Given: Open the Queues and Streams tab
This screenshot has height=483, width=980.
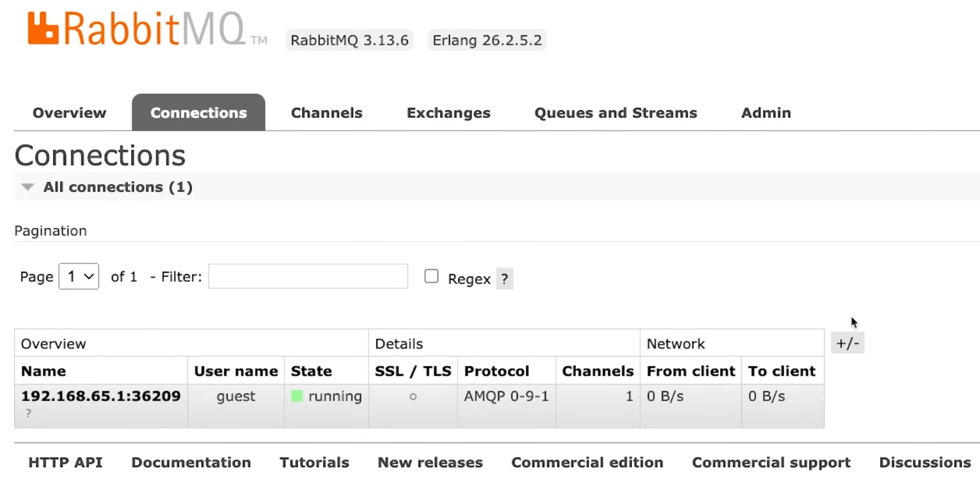Looking at the screenshot, I should [x=616, y=113].
